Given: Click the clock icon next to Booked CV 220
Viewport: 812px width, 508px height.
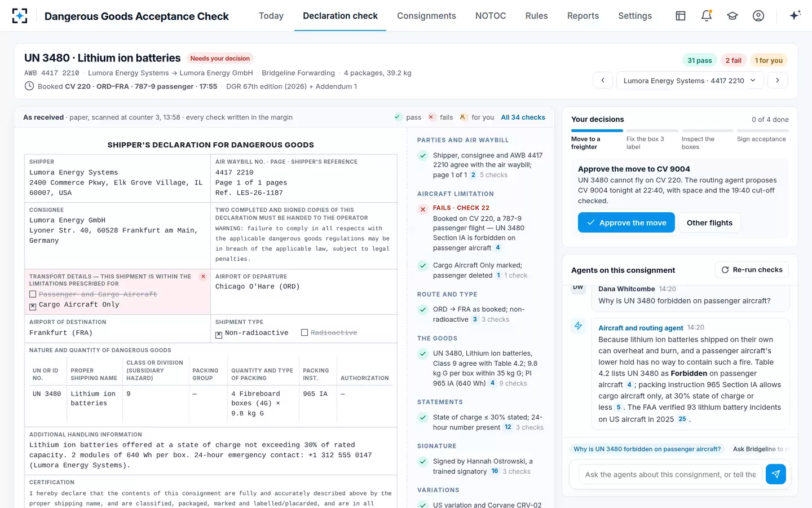Looking at the screenshot, I should [29, 86].
